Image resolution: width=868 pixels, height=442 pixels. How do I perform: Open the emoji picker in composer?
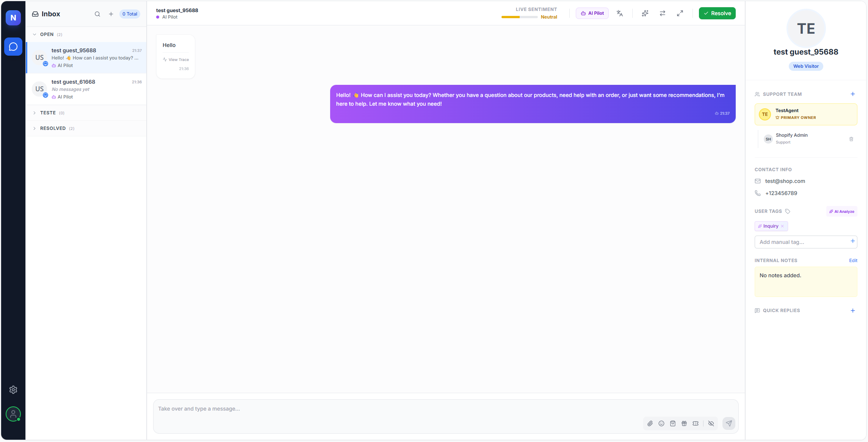661,423
